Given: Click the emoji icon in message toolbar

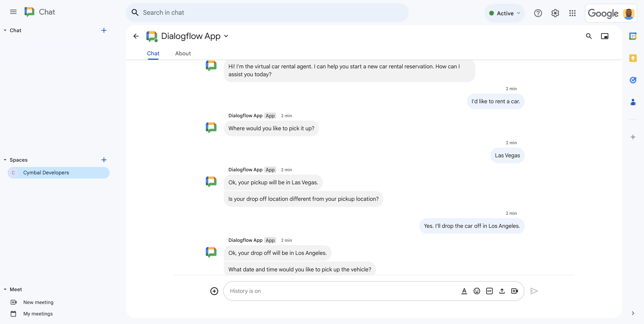Looking at the screenshot, I should point(477,291).
